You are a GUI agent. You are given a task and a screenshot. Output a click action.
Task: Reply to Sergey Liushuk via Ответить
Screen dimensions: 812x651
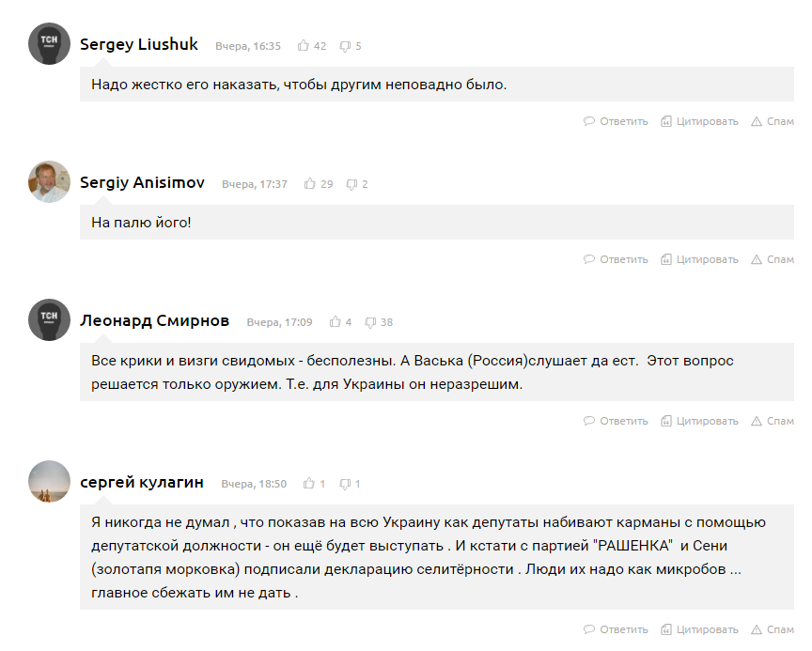point(616,121)
